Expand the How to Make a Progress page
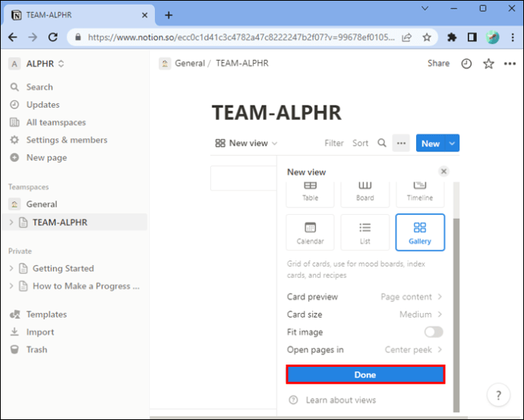Screen dimensions: 524x420 coord(11,286)
